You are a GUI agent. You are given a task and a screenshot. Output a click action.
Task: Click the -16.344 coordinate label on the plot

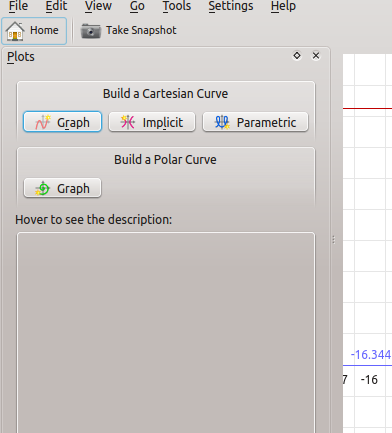point(371,355)
